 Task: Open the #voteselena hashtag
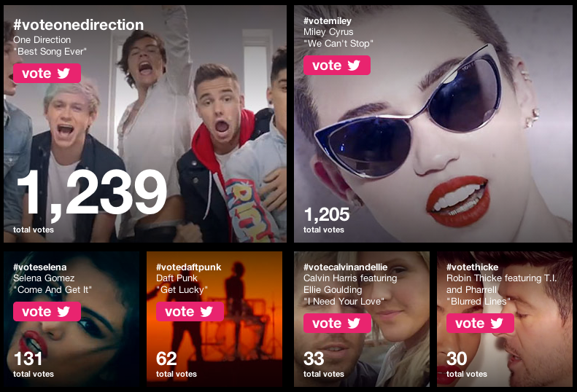(40, 267)
